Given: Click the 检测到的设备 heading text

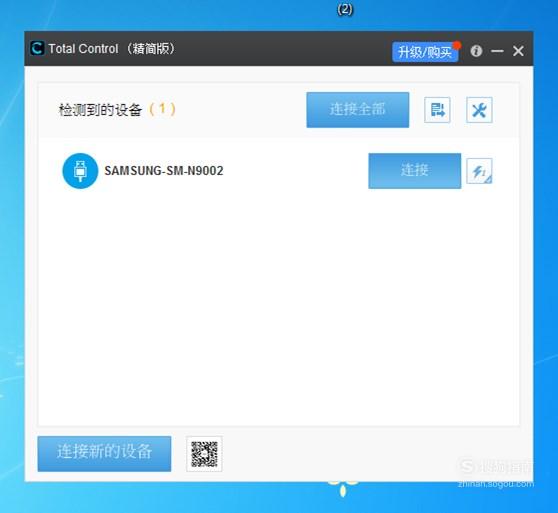Looking at the screenshot, I should point(100,110).
